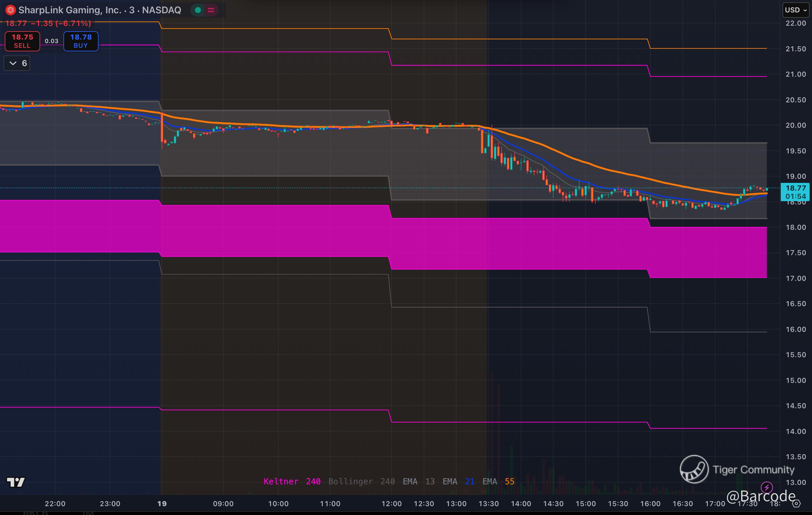Select the Bollinger 240 label
Image resolution: width=812 pixels, height=515 pixels.
[x=361, y=481]
